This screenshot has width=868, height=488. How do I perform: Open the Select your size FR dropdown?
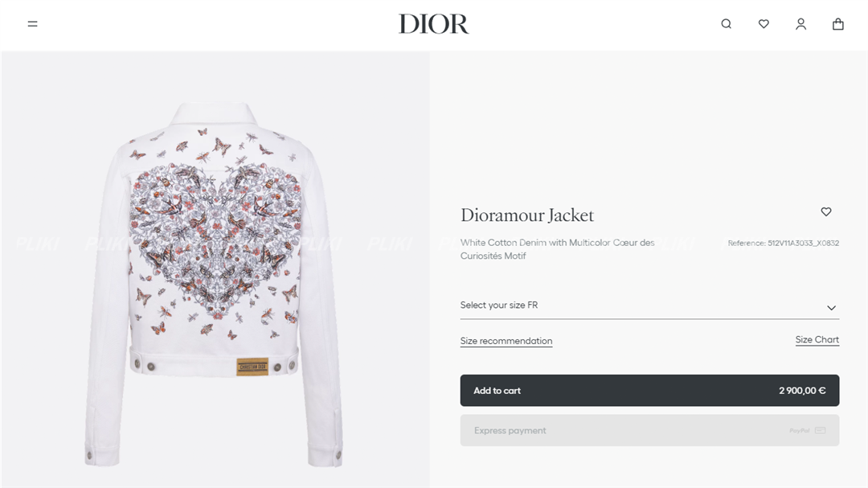tap(649, 306)
